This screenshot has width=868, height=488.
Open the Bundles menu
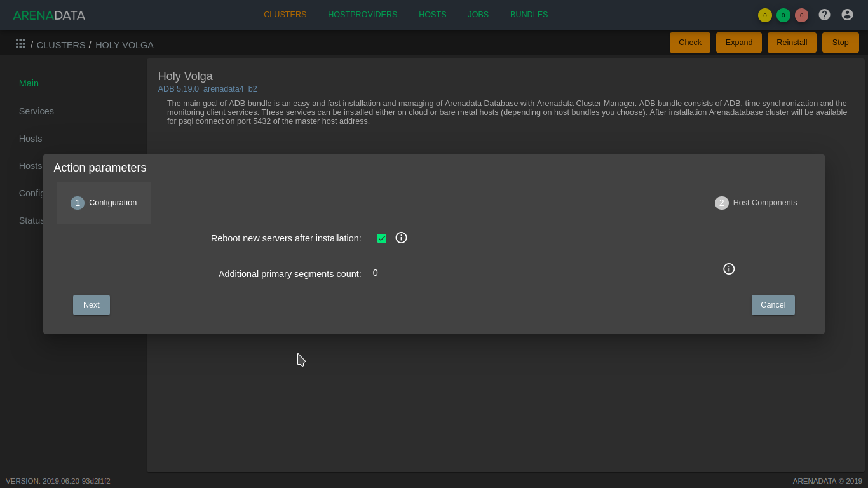tap(529, 15)
